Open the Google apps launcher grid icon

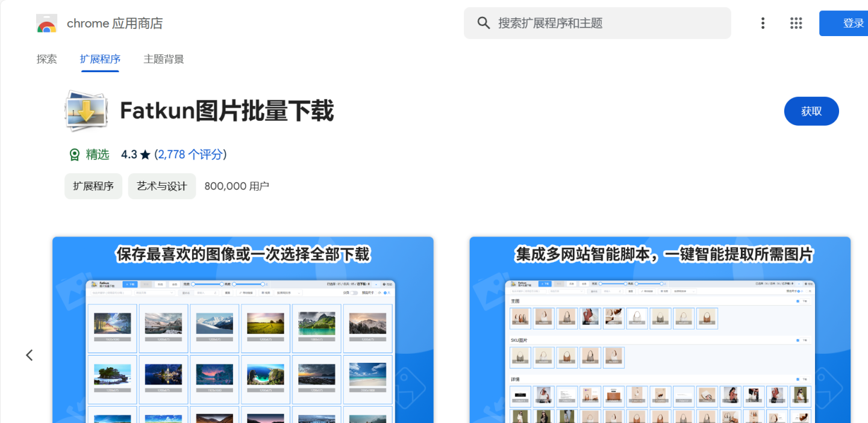pos(796,23)
